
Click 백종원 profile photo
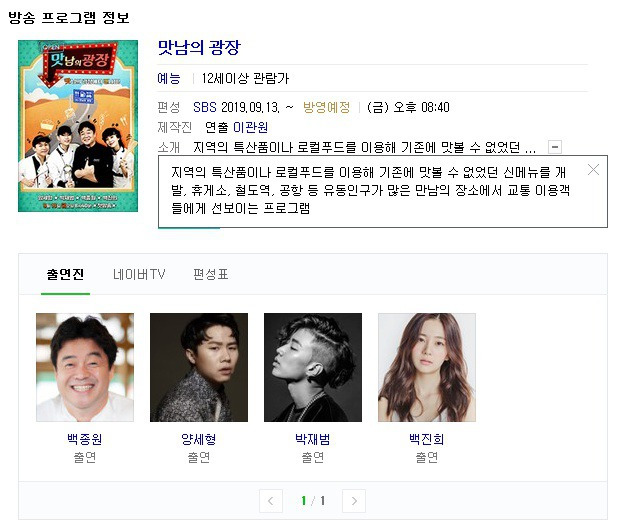(x=85, y=367)
